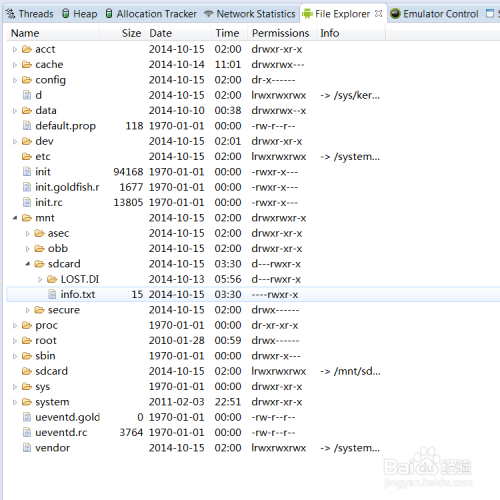Click the Info column header

coord(351,33)
